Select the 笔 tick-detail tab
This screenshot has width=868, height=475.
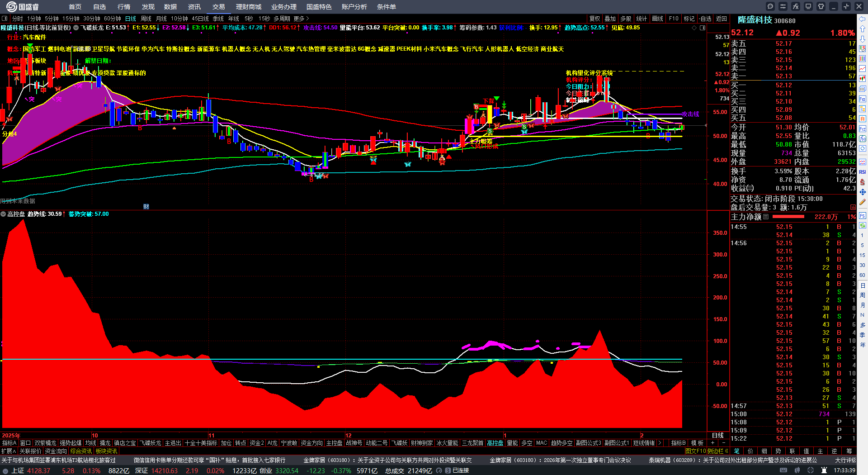(x=736, y=451)
